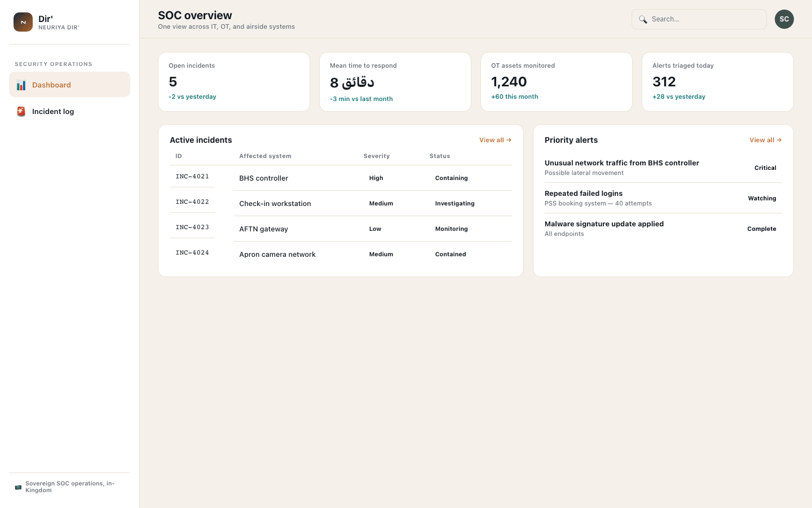Viewport: 812px width, 508px height.
Task: Click the Critical alert badge
Action: pyautogui.click(x=765, y=168)
